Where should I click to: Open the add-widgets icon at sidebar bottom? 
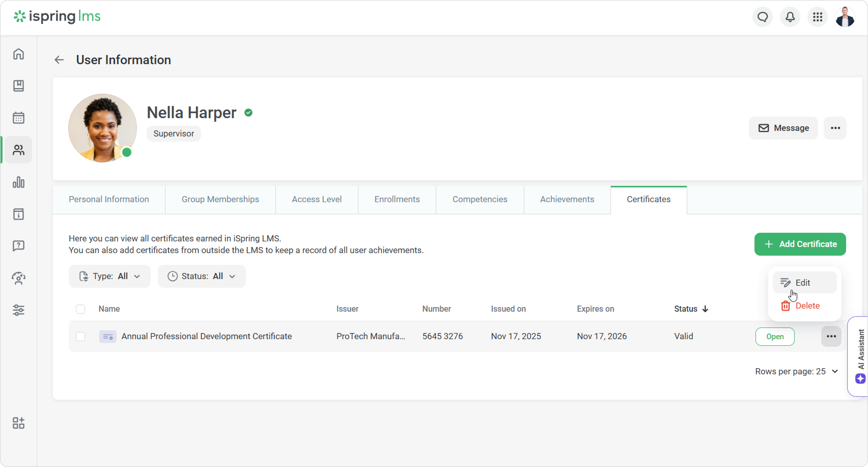[19, 423]
